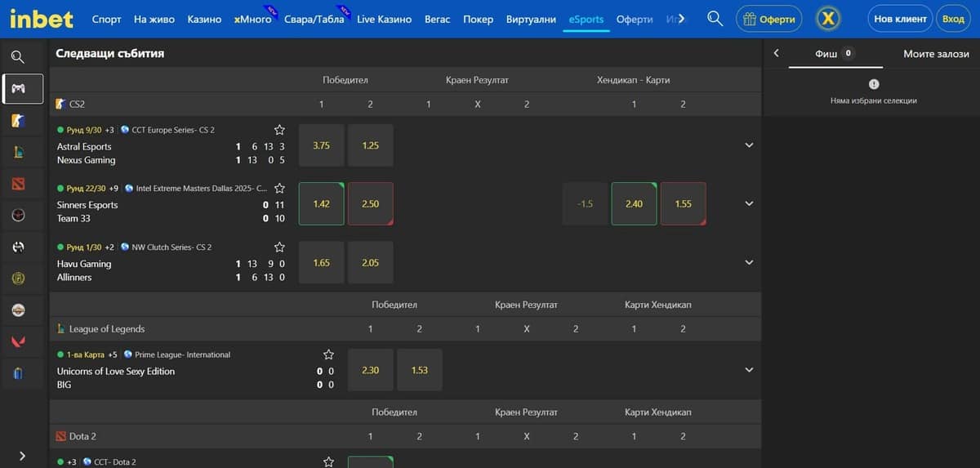
Task: Open the Спорт menu item
Action: [107, 19]
